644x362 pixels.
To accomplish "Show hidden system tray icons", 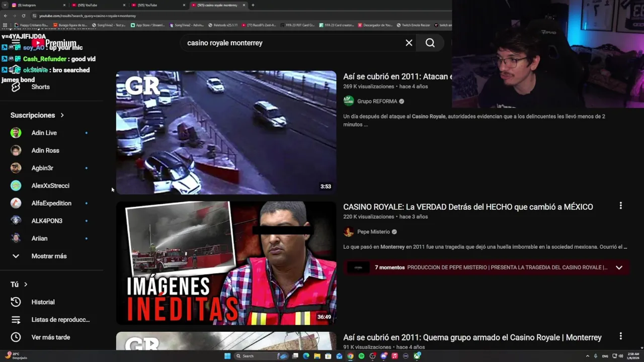I will pos(587,356).
